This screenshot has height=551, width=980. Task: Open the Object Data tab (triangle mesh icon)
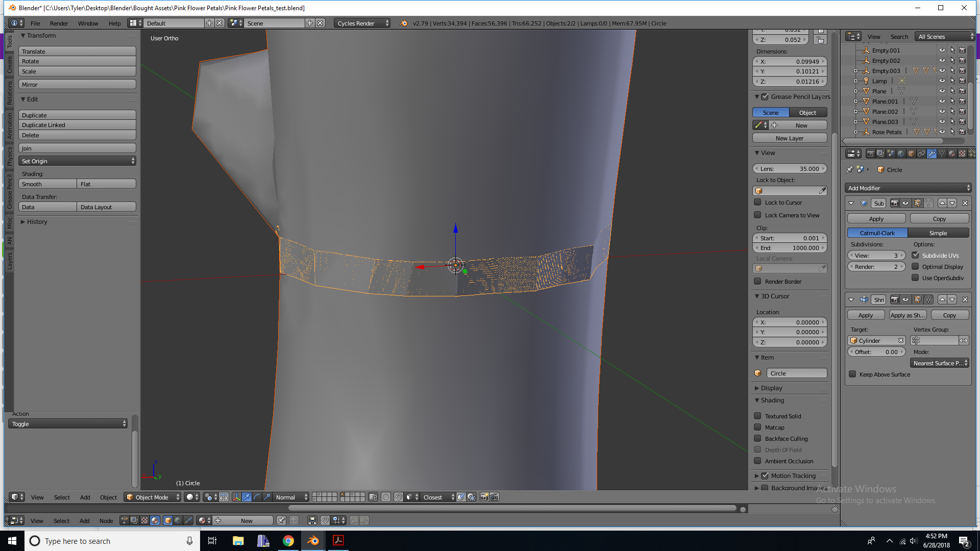942,154
